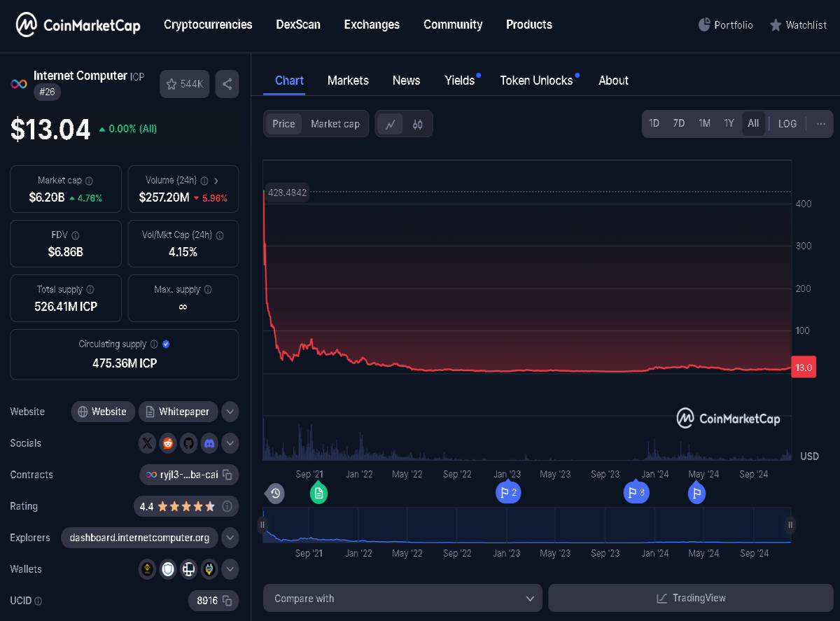Click the CoinMarketCap logo in header
The width and height of the screenshot is (840, 621).
click(78, 26)
